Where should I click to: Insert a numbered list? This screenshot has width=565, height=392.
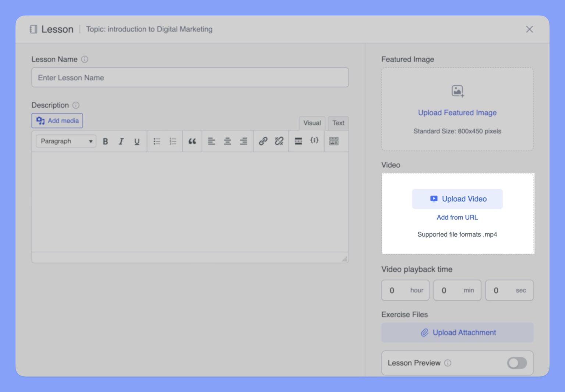click(173, 141)
